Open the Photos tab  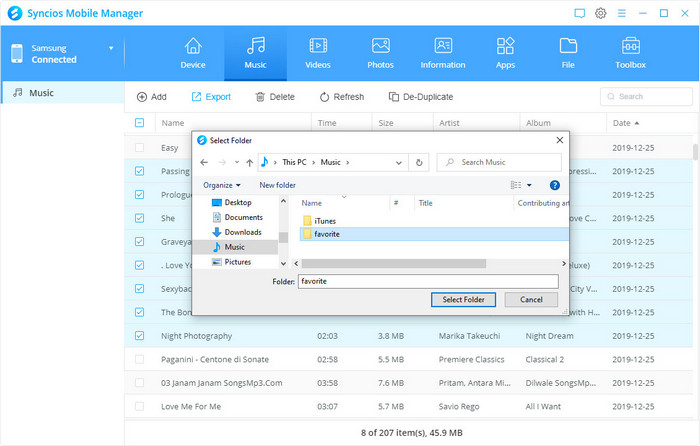pyautogui.click(x=380, y=54)
